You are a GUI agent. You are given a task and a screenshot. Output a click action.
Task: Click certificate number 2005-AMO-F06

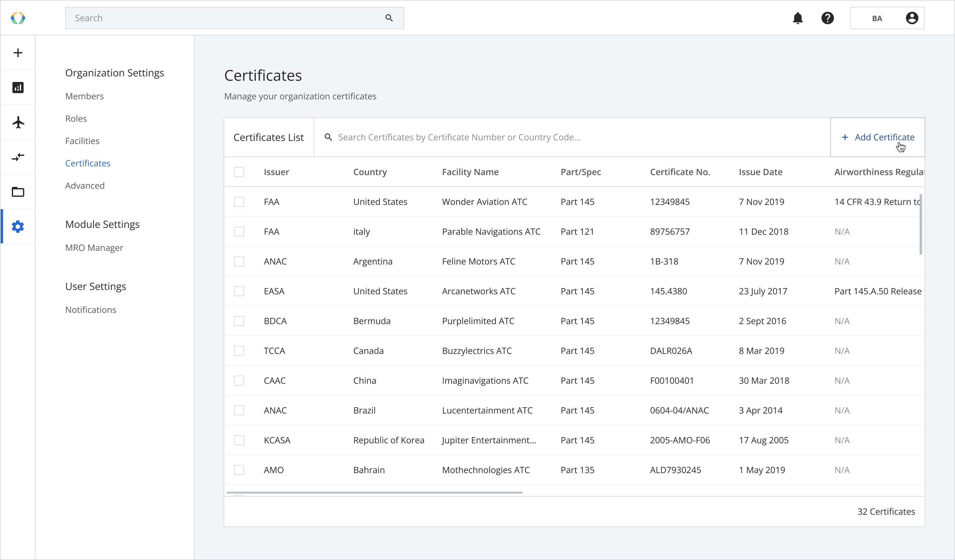click(680, 440)
